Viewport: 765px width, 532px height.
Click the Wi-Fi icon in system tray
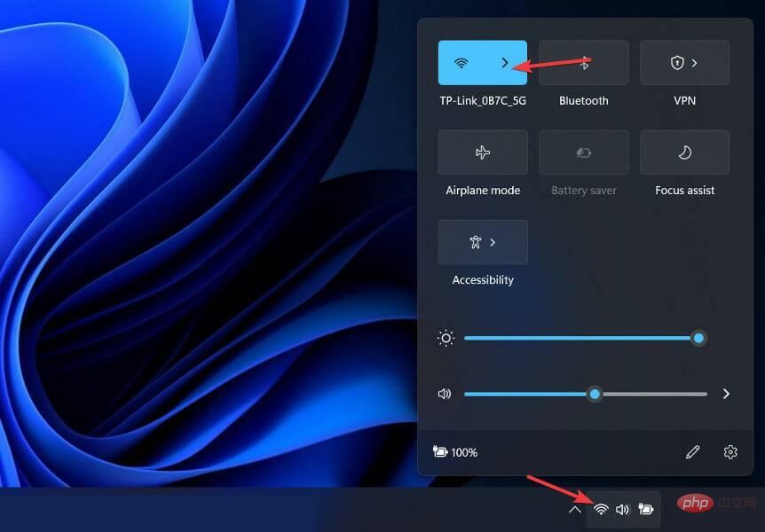[x=601, y=510]
